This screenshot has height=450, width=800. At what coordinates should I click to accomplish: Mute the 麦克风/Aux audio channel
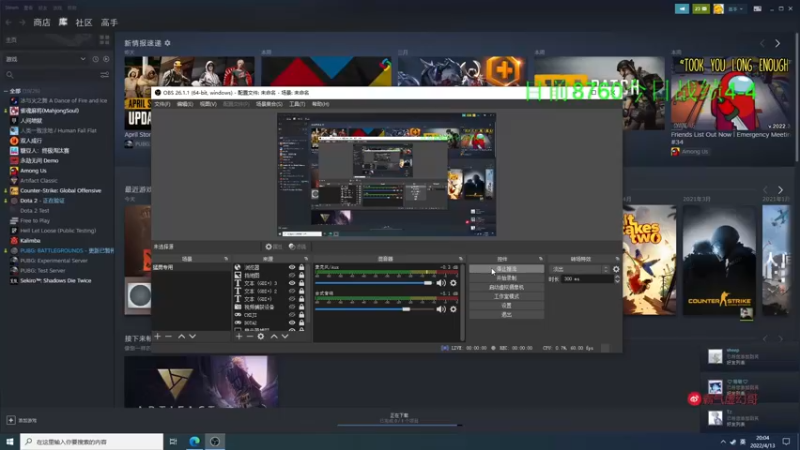tap(441, 283)
